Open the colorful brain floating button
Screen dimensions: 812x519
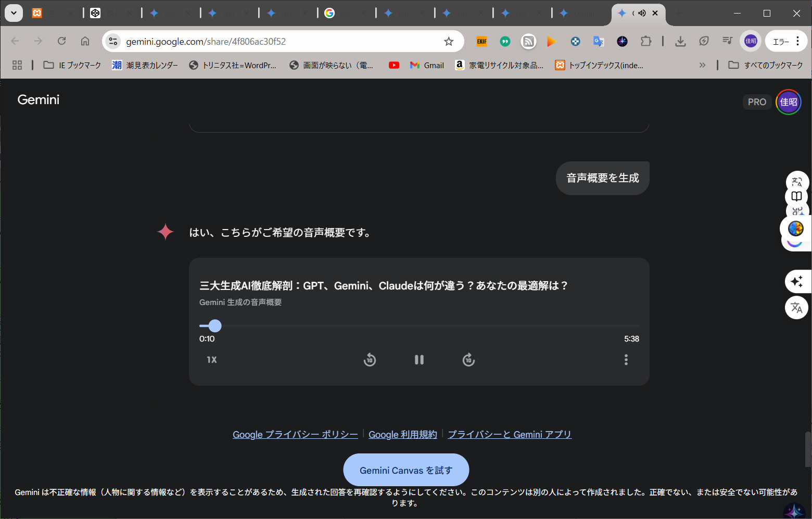795,228
